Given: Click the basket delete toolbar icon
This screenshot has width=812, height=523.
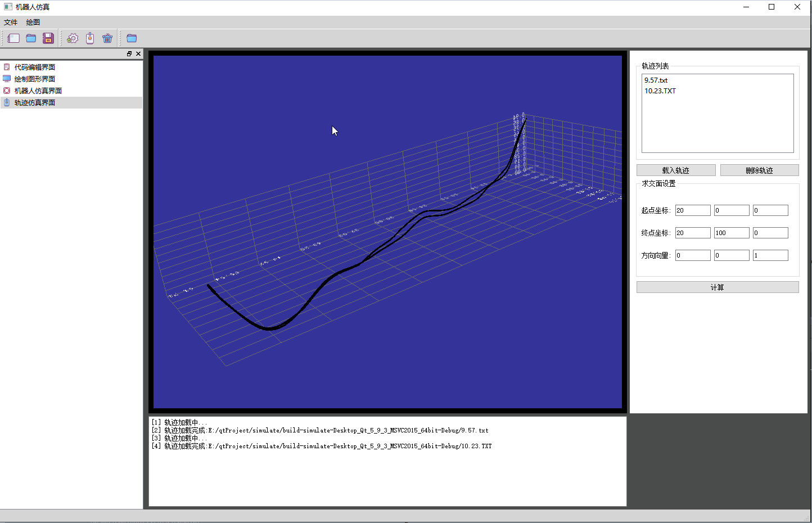Looking at the screenshot, I should (x=107, y=38).
